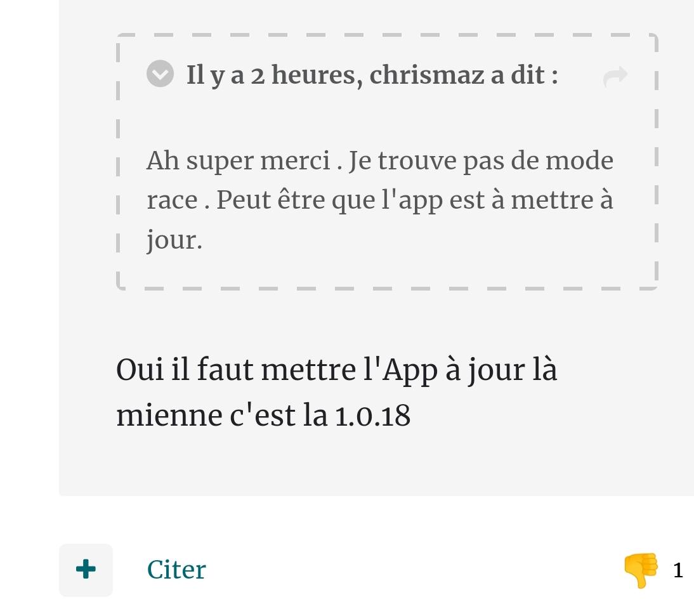
Task: Click "Peut être que l'app" quoted line
Action: coord(330,200)
